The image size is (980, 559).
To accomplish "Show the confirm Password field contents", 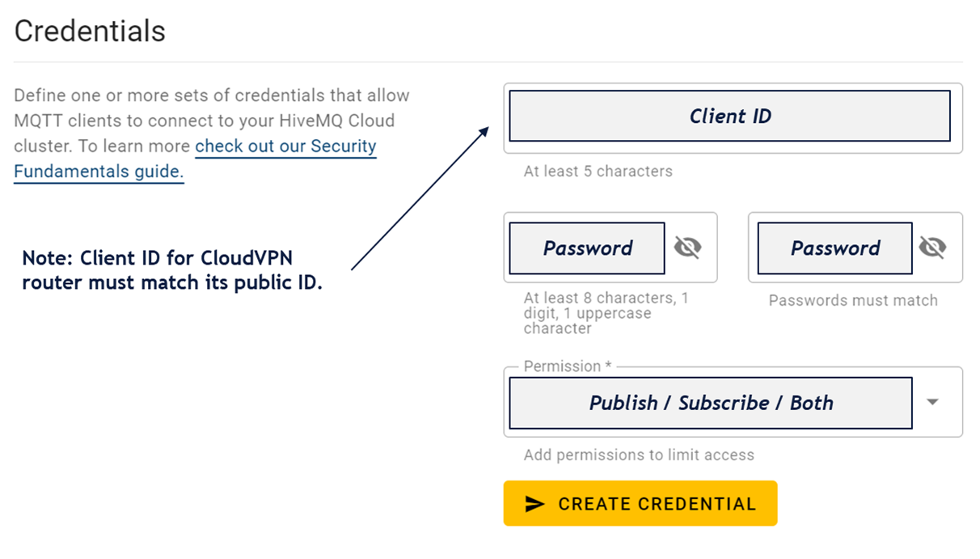I will coord(932,248).
